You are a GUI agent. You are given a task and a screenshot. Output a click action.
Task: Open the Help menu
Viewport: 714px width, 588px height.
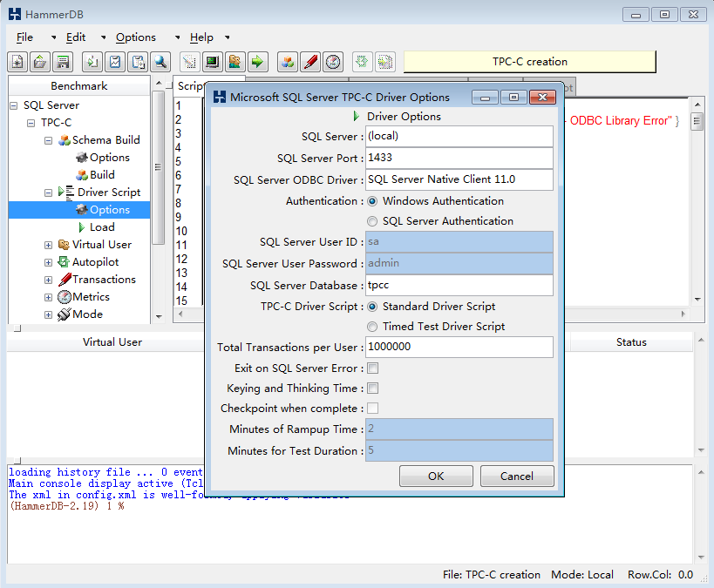(x=201, y=37)
